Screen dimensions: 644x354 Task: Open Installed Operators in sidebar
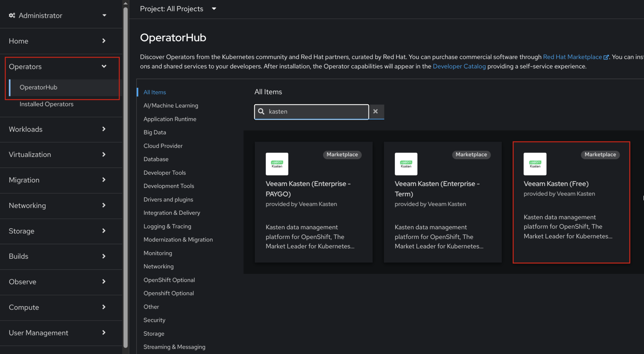coord(47,104)
